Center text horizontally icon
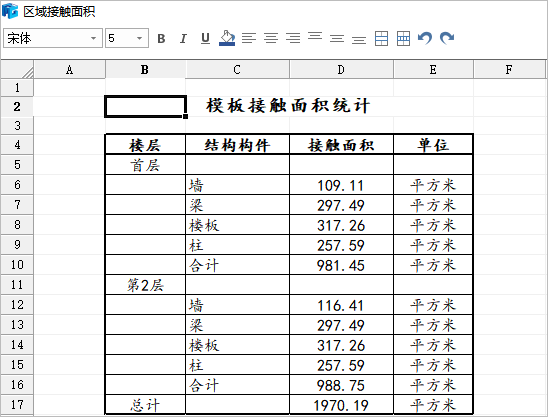 tap(271, 38)
